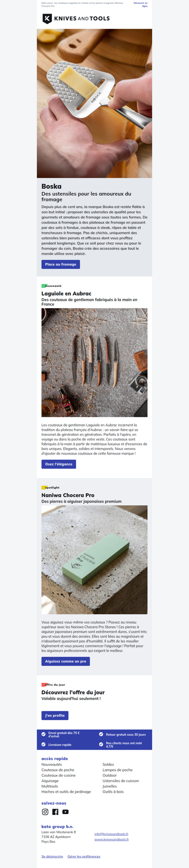The width and height of the screenshot is (189, 868).
Task: Click the Naniwa Chocera Pro stone image
Action: pos(94,560)
